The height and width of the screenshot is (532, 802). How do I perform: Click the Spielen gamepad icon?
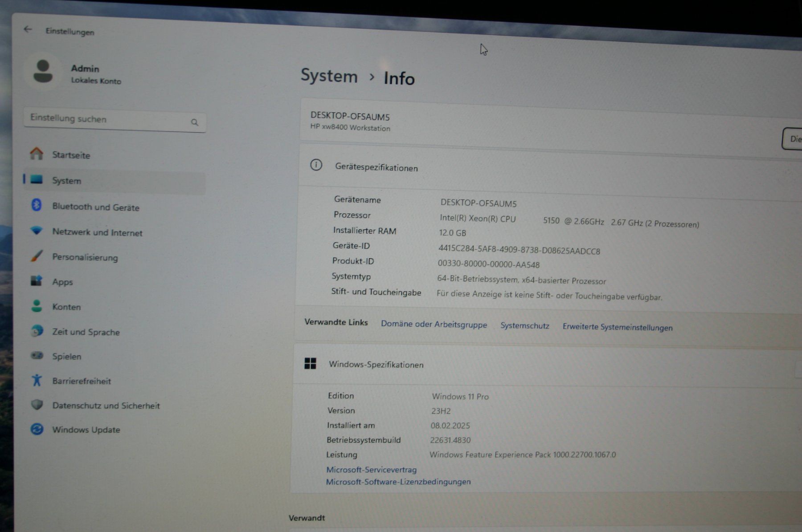click(x=37, y=355)
